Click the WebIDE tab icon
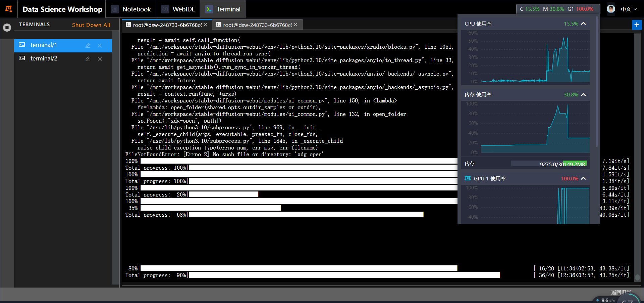 [165, 9]
